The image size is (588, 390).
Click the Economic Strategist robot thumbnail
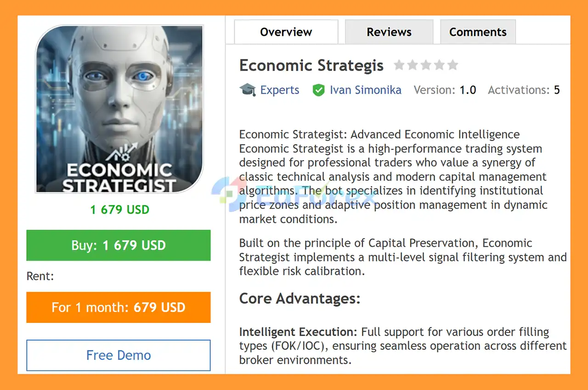(x=119, y=109)
